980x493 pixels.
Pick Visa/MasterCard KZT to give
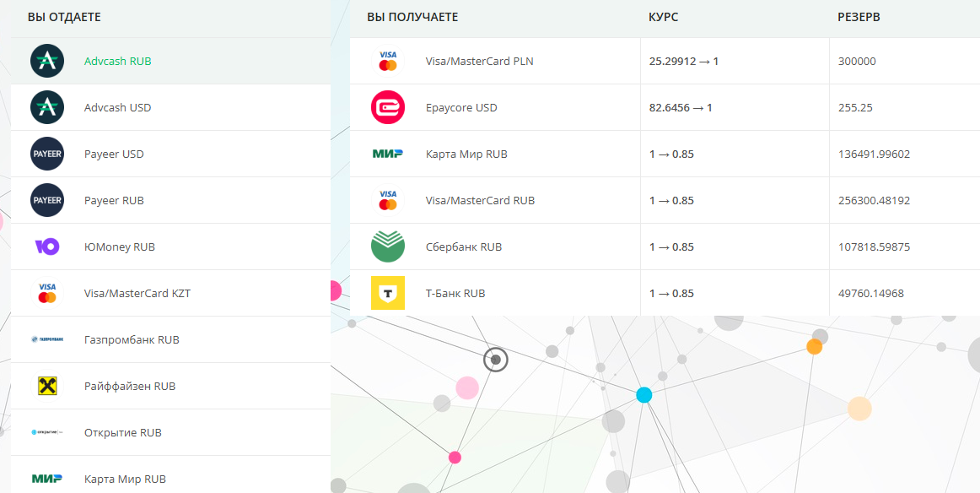point(170,293)
